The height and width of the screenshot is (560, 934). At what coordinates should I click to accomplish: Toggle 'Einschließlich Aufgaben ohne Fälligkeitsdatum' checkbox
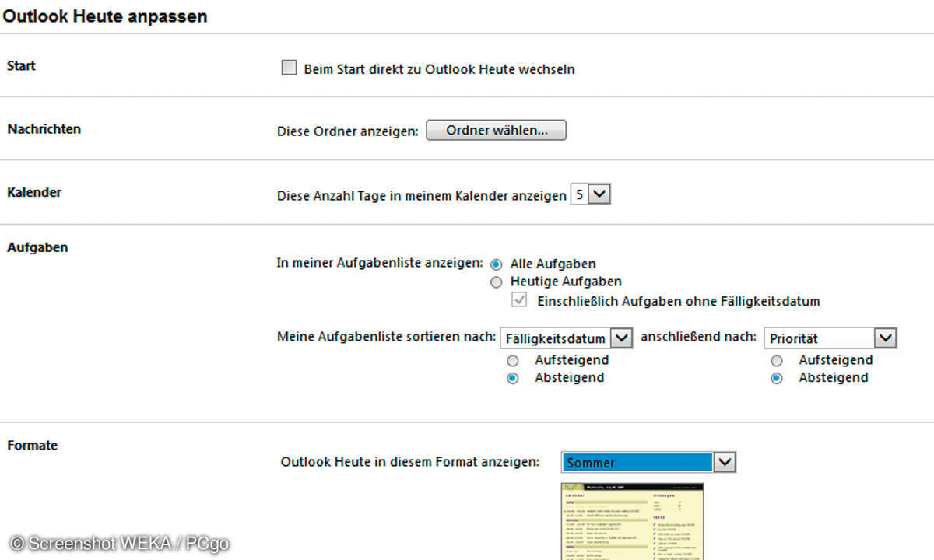pyautogui.click(x=519, y=300)
